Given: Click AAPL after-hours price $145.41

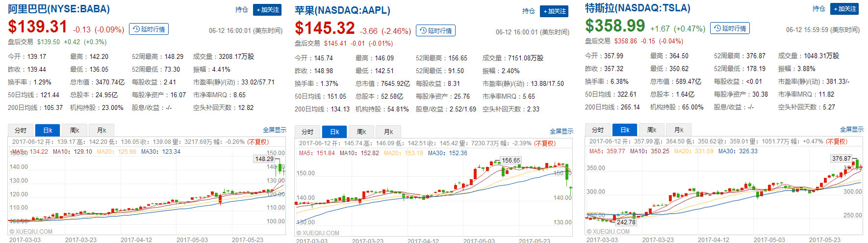Looking at the screenshot, I should (335, 44).
